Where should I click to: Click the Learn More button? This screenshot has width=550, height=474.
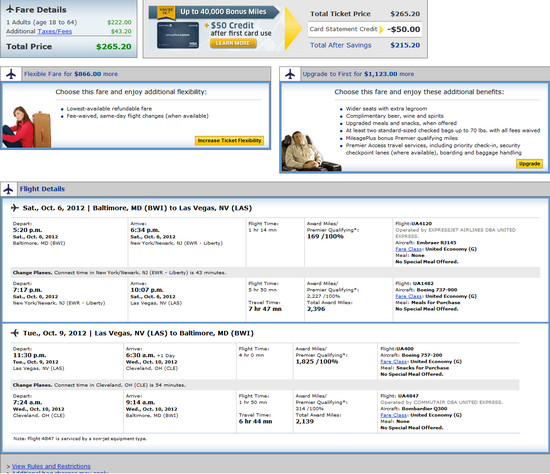233,43
